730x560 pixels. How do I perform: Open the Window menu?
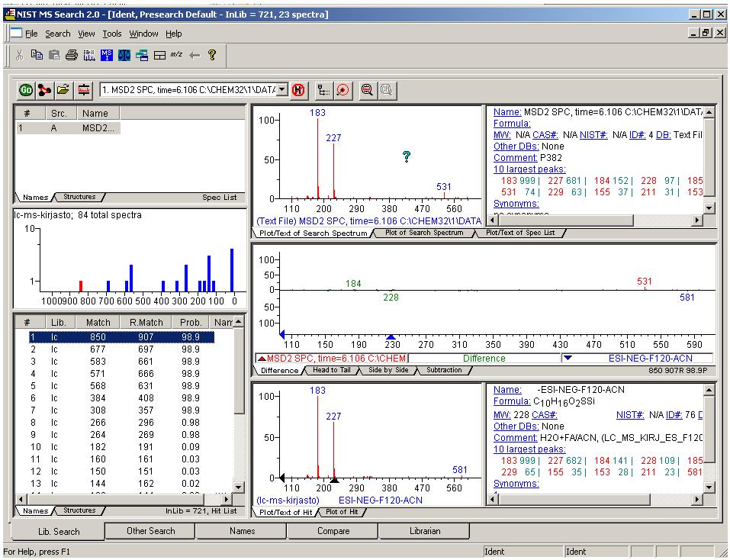(143, 34)
